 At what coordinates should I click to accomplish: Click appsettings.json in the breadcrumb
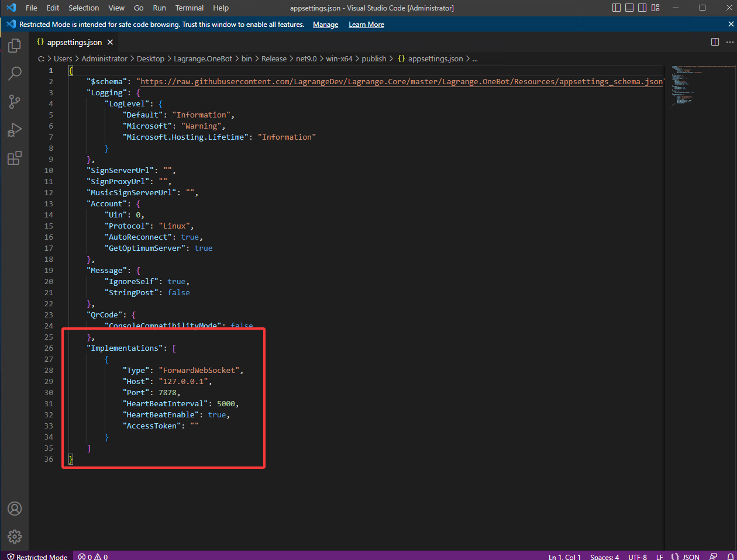[435, 58]
